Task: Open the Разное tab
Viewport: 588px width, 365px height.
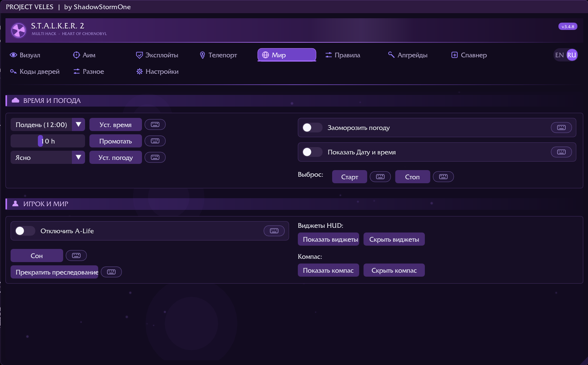Action: click(x=89, y=72)
